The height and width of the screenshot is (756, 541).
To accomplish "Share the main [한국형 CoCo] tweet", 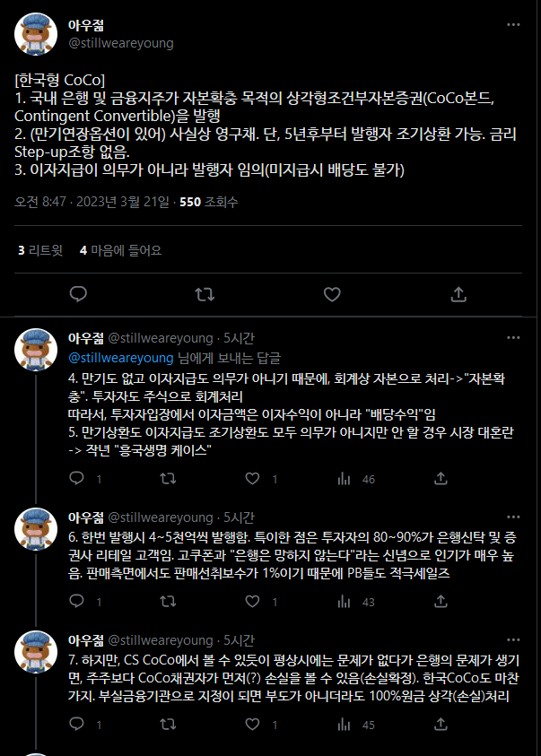I will click(x=458, y=293).
